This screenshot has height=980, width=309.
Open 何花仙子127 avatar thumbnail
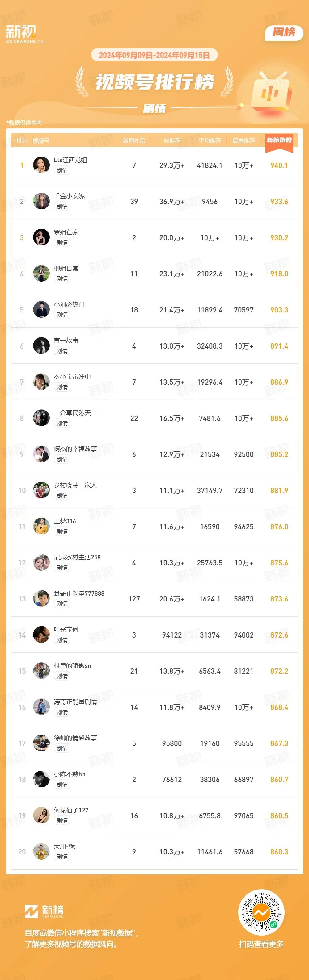(x=41, y=815)
